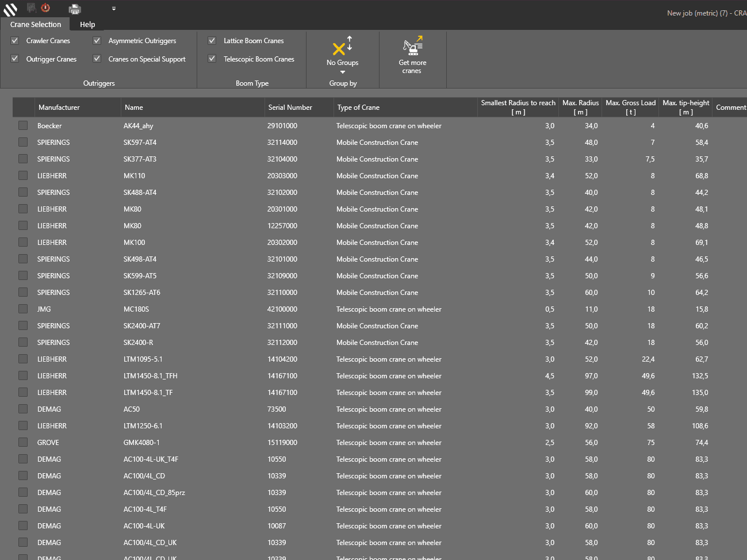Click serial number 15119000

coord(282,443)
